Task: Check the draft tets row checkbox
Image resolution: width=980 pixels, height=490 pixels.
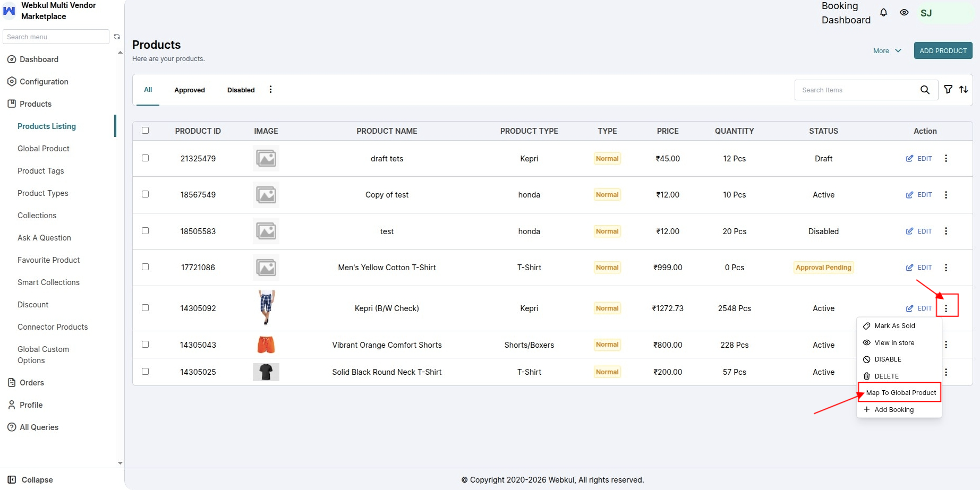Action: (146, 158)
